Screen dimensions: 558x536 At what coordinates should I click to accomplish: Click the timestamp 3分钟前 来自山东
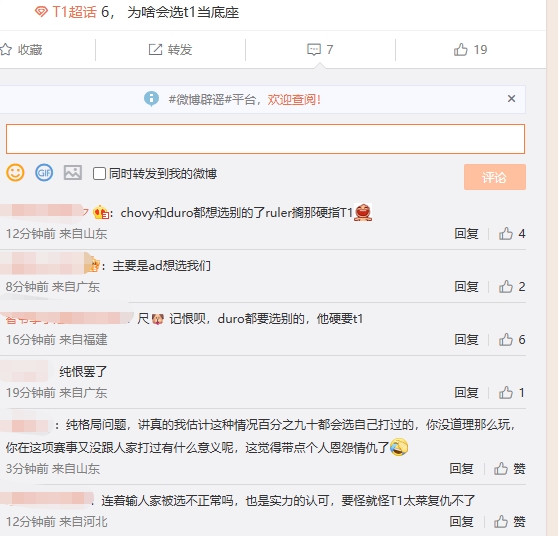click(x=53, y=468)
